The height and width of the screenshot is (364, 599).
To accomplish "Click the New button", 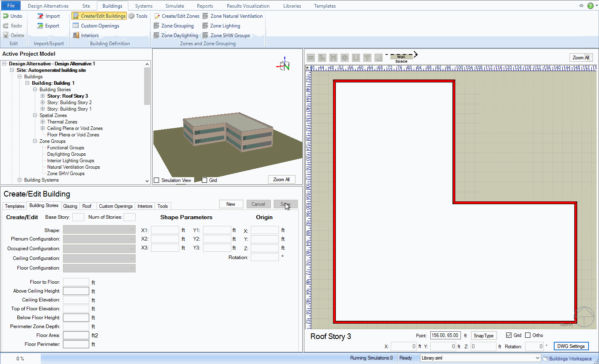I will click(x=231, y=204).
